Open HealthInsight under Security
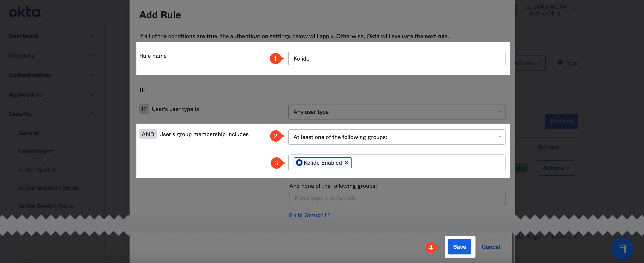This screenshot has height=263, width=644. [x=36, y=151]
